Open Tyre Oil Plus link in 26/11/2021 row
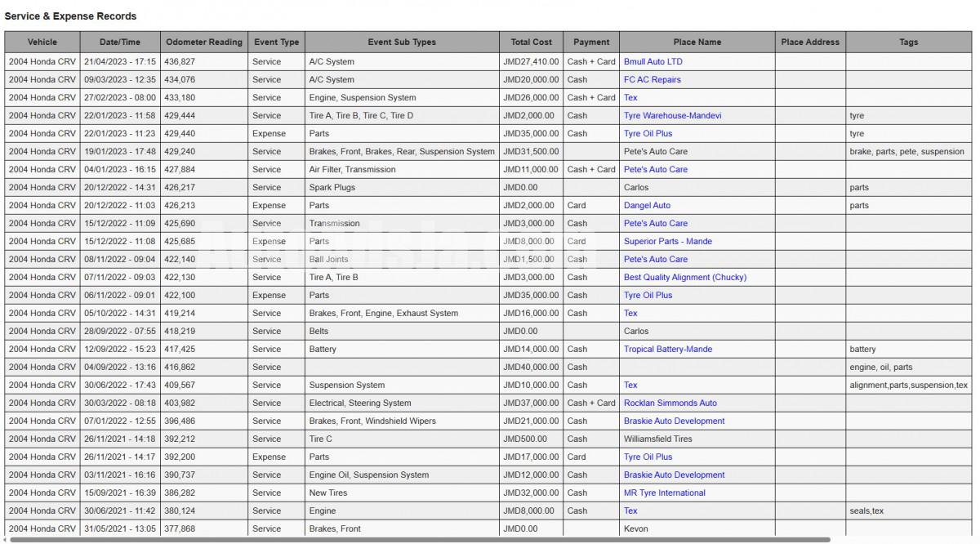This screenshot has height=544, width=980. 648,457
